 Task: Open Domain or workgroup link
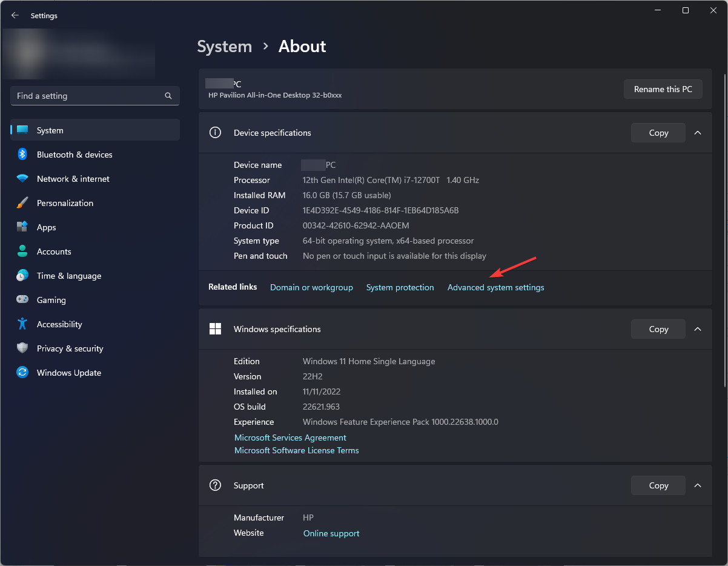(x=311, y=287)
